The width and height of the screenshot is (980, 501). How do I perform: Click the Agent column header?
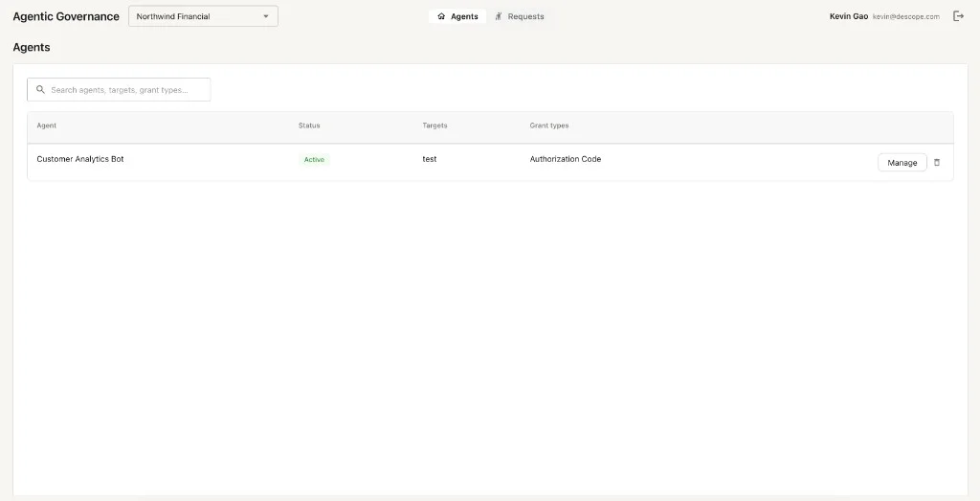[46, 125]
